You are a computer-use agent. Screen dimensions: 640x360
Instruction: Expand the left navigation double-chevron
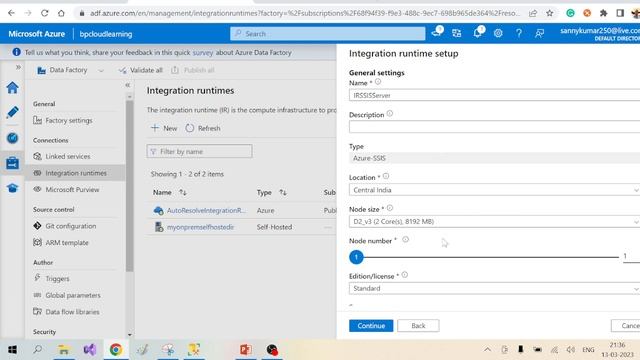pos(18,67)
